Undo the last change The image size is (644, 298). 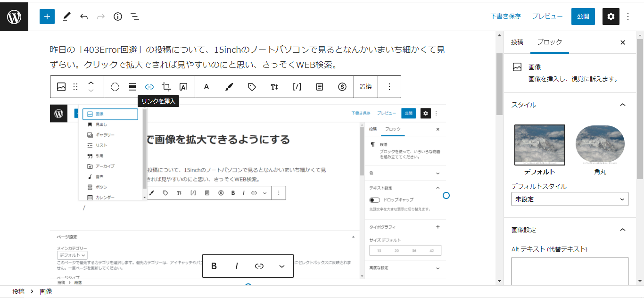[84, 17]
